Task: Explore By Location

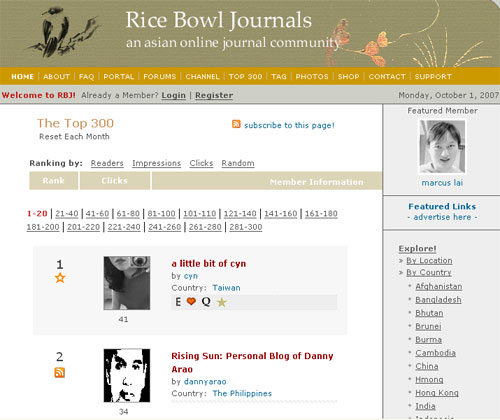Action: pyautogui.click(x=429, y=261)
